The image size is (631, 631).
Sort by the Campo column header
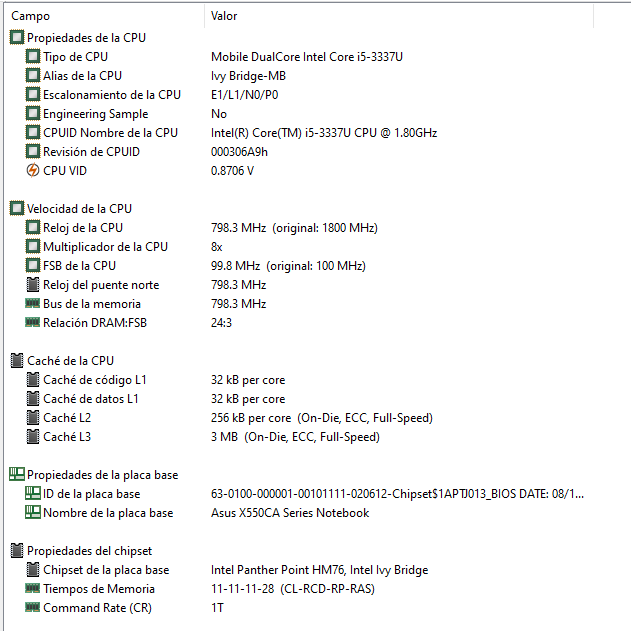click(x=106, y=16)
